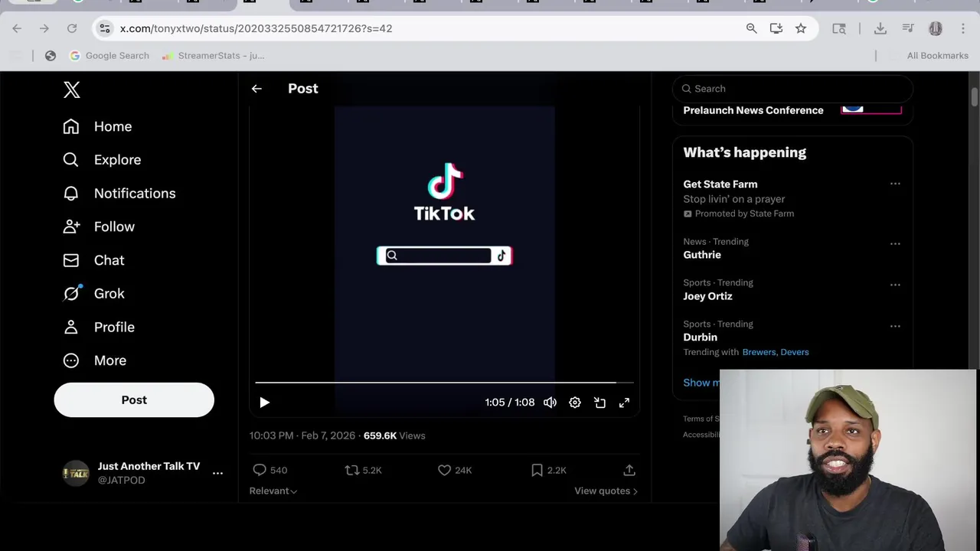Open Grok in the sidebar

tap(93, 294)
